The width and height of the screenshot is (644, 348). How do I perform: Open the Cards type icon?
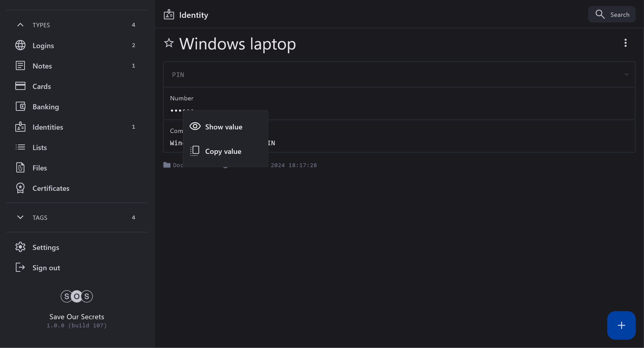tap(20, 86)
